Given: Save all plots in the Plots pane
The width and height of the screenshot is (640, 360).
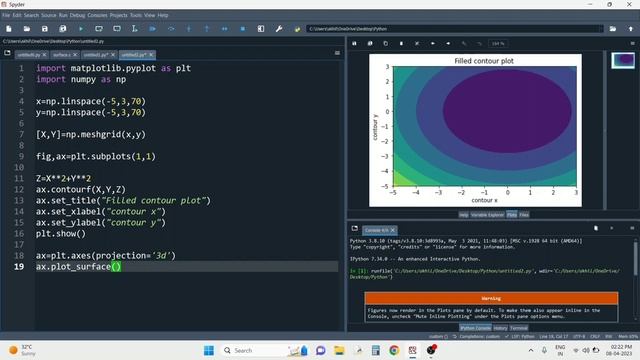Looking at the screenshot, I should 370,43.
